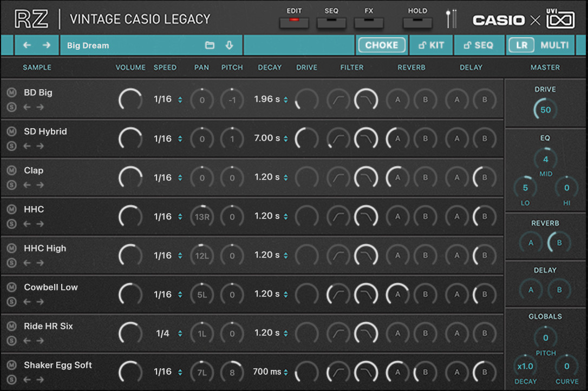Open the decay value stepper for BD Big
The height and width of the screenshot is (391, 588).
(x=285, y=100)
